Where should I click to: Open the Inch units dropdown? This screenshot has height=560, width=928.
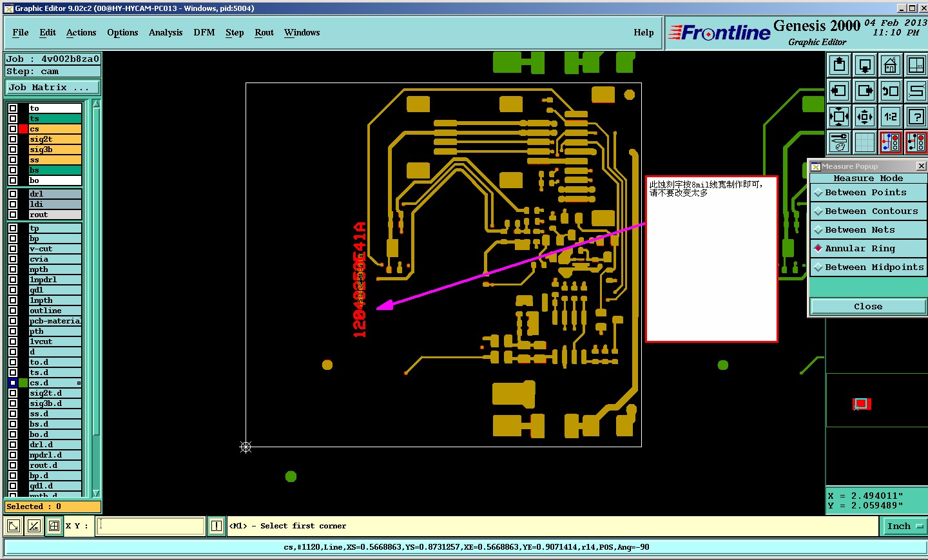coord(904,526)
